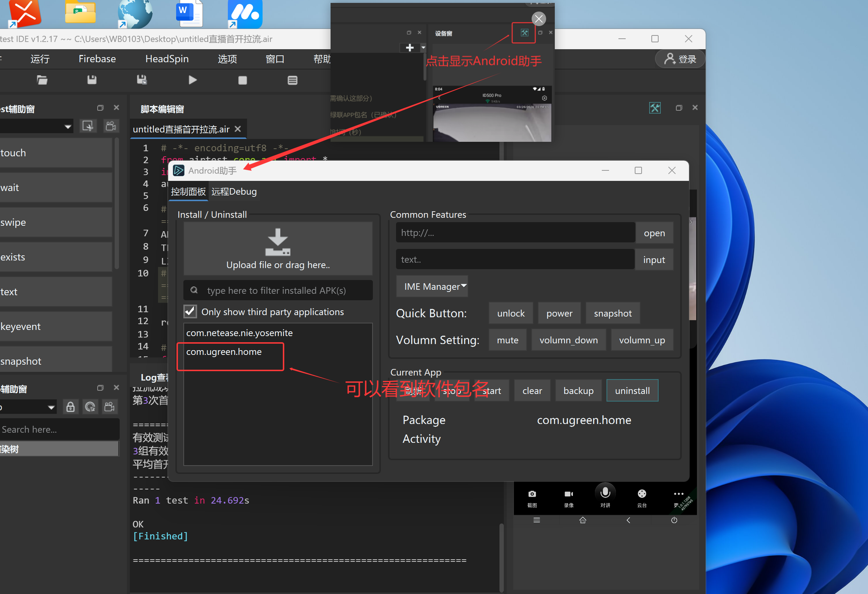Click the Upload file or drag here area
Viewport: 868px width, 594px height.
coord(278,249)
